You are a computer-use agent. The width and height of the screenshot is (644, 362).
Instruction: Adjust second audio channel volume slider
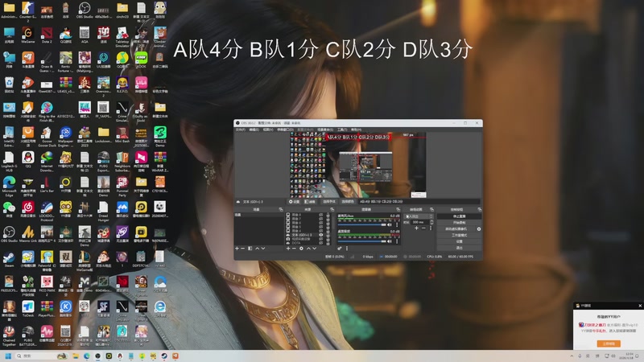click(x=361, y=241)
